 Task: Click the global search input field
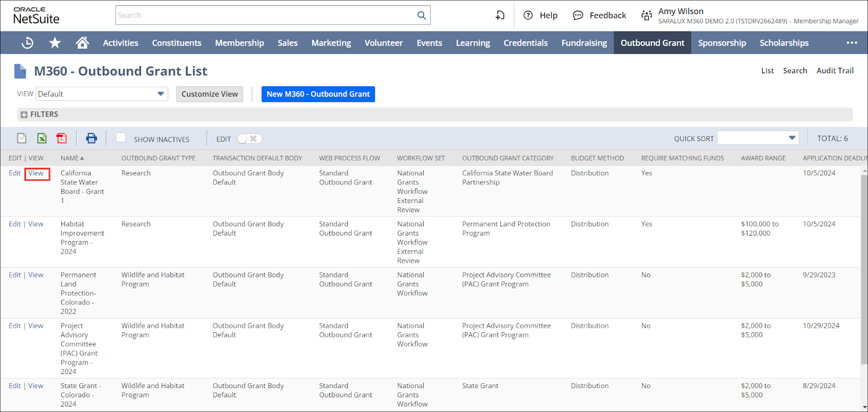coord(266,15)
